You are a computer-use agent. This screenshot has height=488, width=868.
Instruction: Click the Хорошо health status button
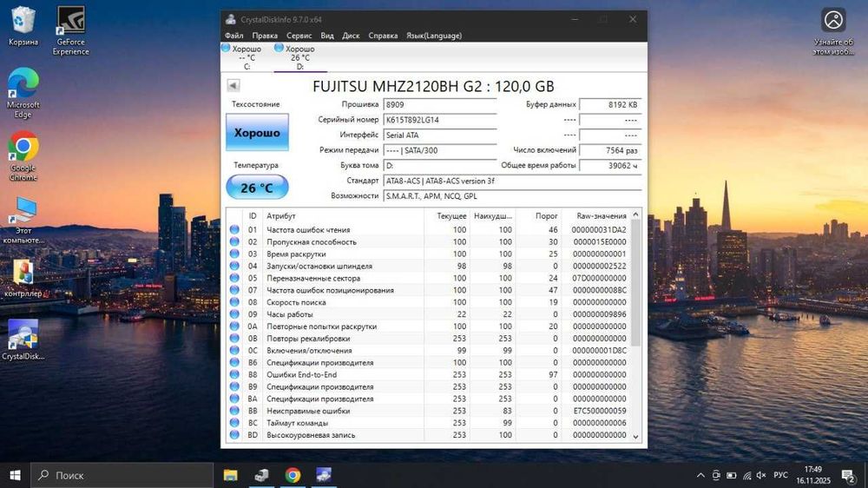pyautogui.click(x=257, y=132)
